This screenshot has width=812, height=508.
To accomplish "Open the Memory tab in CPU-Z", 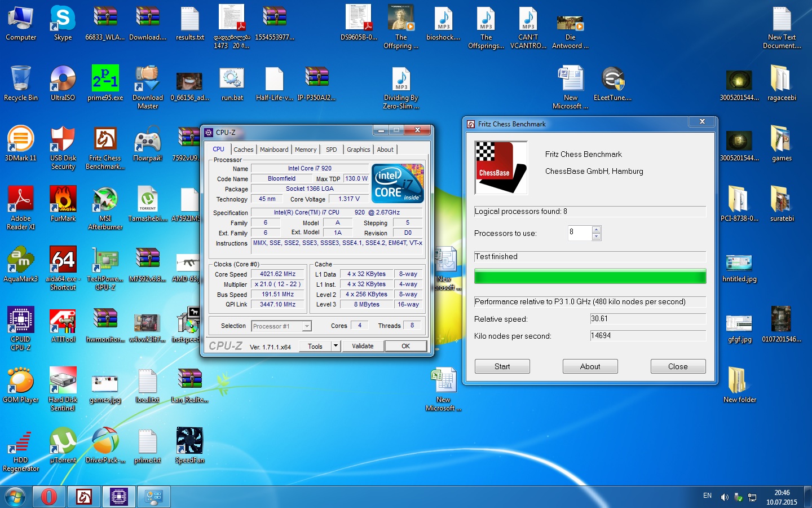I will [x=306, y=150].
